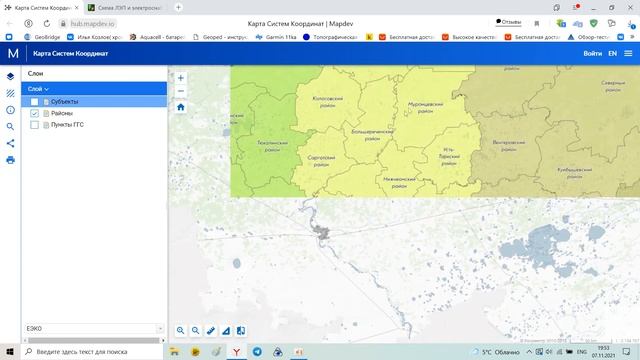Toggle the Субъекты layer checkbox
The height and width of the screenshot is (360, 640).
tap(34, 102)
